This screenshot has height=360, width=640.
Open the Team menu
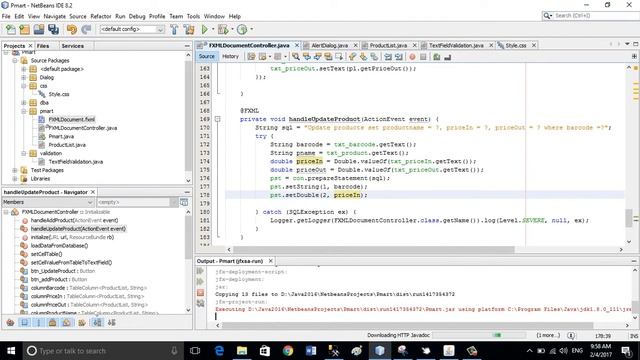[x=176, y=16]
